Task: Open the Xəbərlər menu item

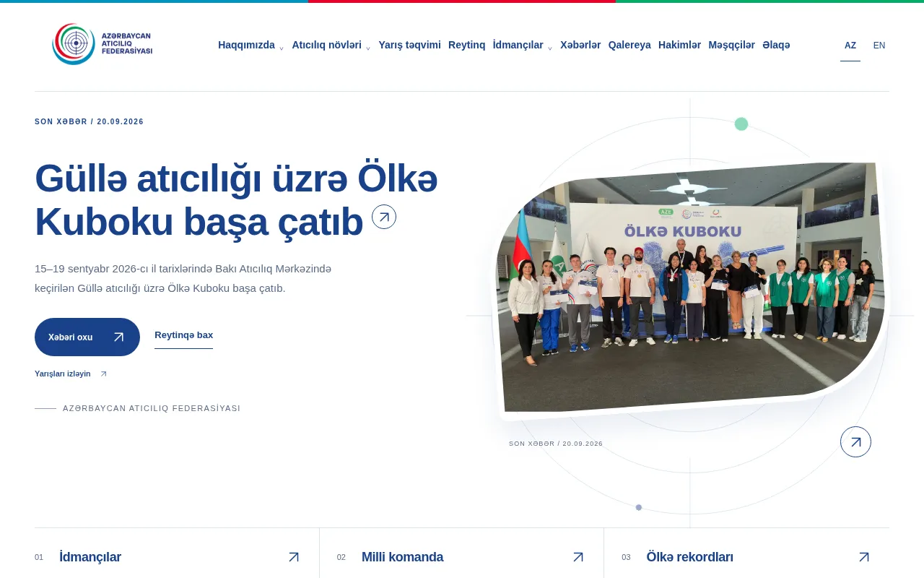Action: (x=580, y=45)
